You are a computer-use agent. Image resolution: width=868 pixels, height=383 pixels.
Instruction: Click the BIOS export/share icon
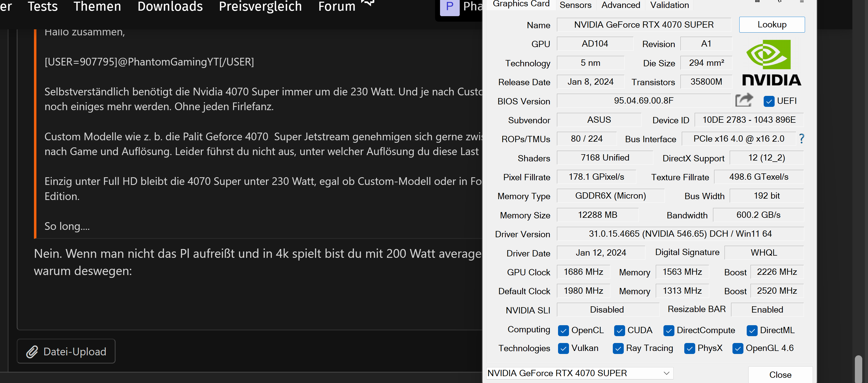click(744, 101)
